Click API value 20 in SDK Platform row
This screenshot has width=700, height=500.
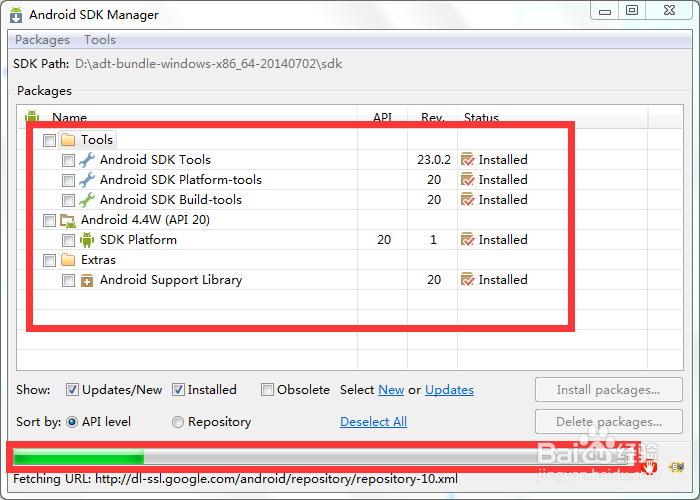pos(384,240)
